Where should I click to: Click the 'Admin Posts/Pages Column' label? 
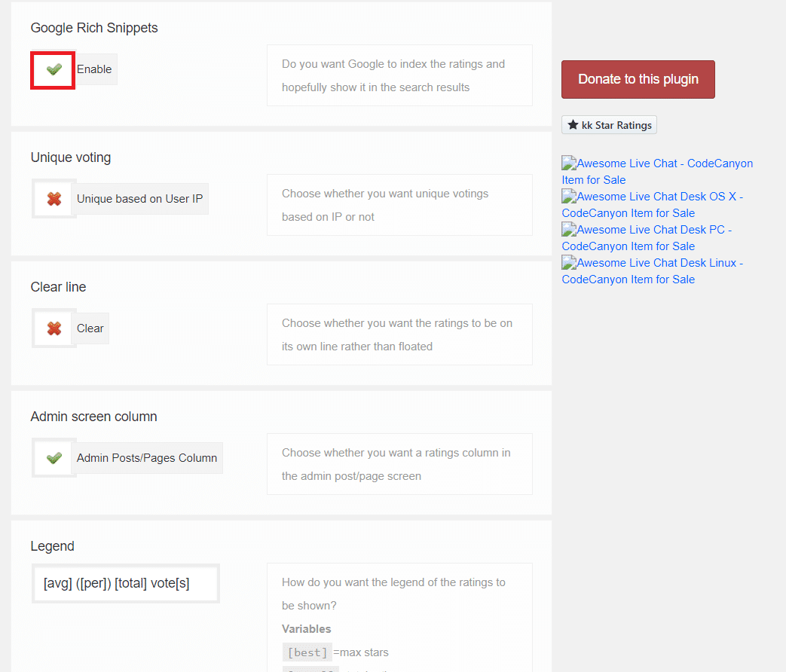[x=146, y=458]
